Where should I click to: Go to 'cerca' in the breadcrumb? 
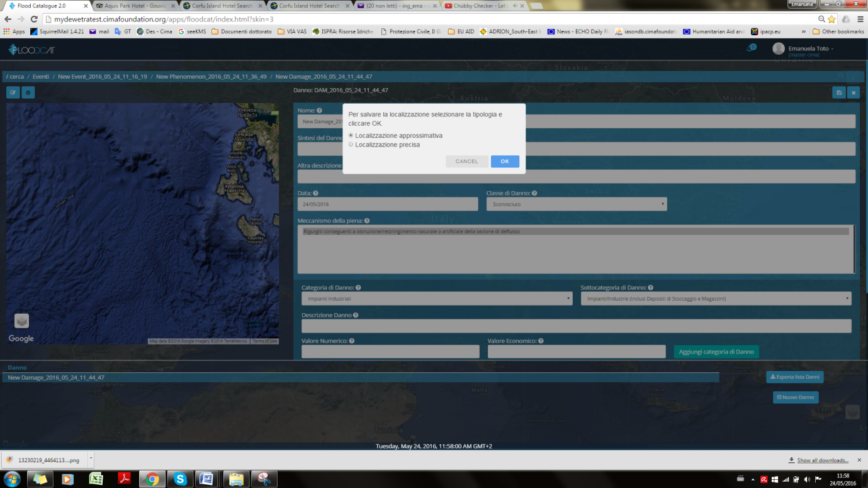16,77
